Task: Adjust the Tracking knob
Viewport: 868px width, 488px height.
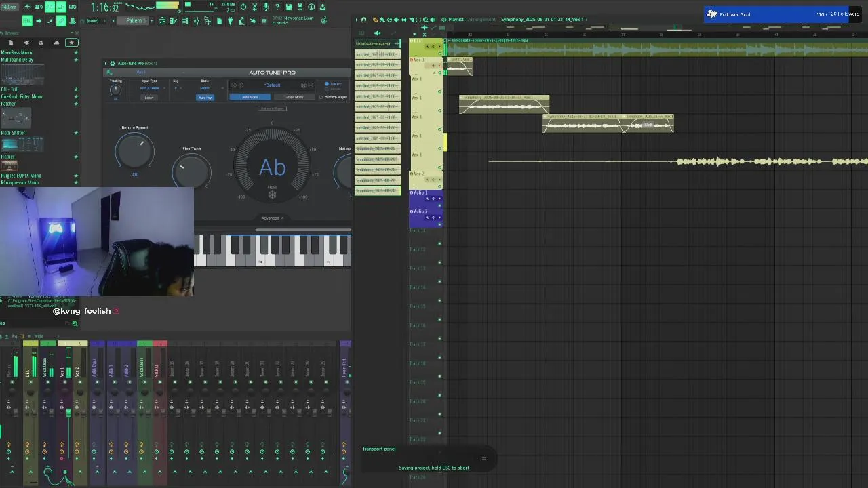Action: click(115, 89)
